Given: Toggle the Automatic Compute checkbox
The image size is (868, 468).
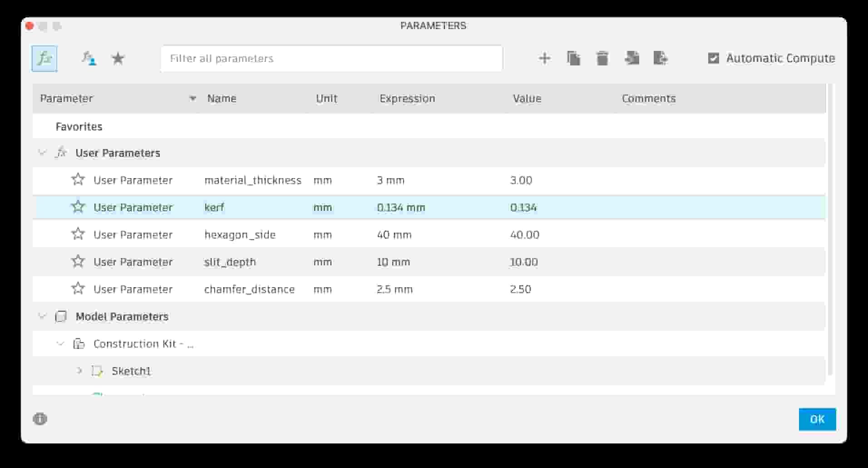Looking at the screenshot, I should [713, 58].
